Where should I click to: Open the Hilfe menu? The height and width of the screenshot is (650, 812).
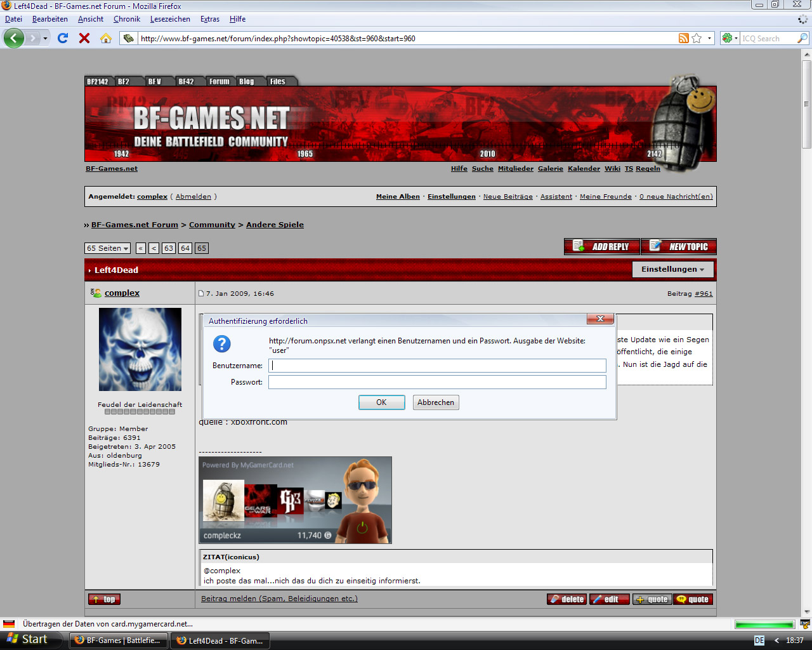click(x=238, y=19)
